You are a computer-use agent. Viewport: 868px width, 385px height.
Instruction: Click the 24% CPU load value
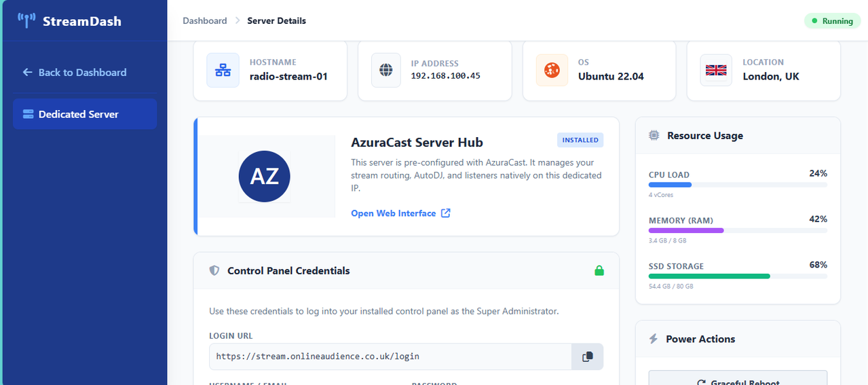click(x=818, y=173)
